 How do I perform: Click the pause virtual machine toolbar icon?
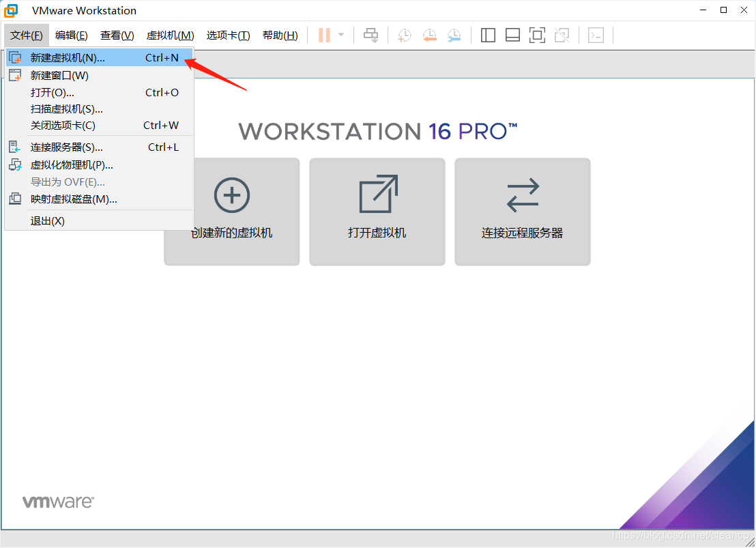point(324,35)
